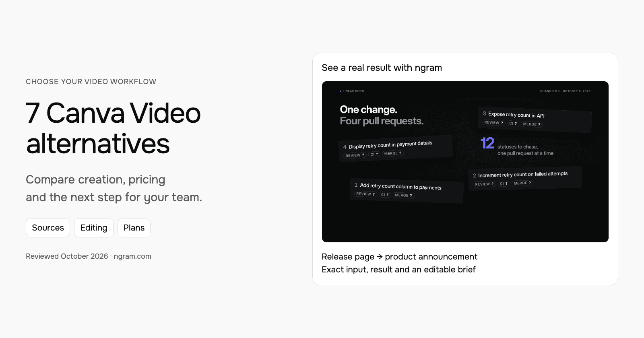Viewport: 644px width, 338px height.
Task: Click the '7 Canva Video alternatives' headline
Action: tap(113, 128)
